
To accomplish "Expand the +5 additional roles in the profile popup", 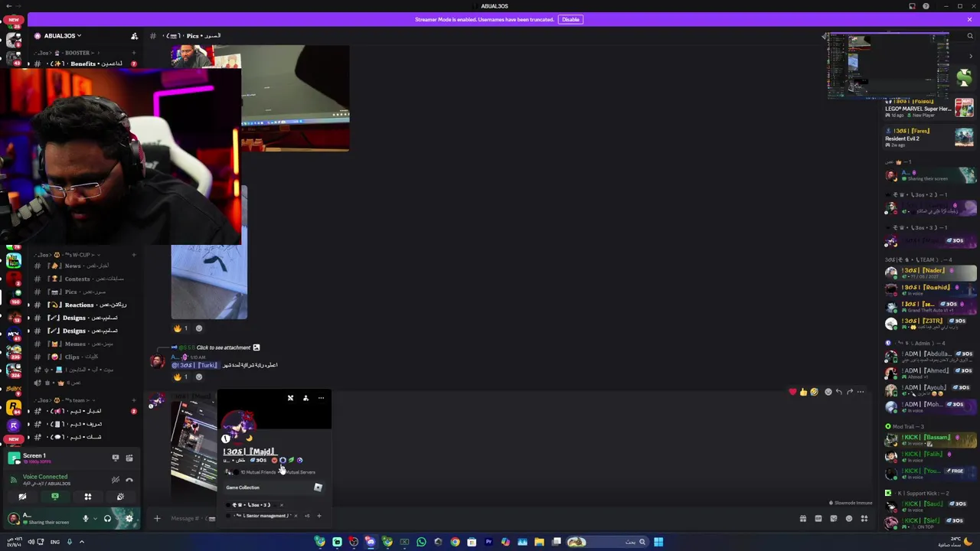I will pyautogui.click(x=307, y=516).
